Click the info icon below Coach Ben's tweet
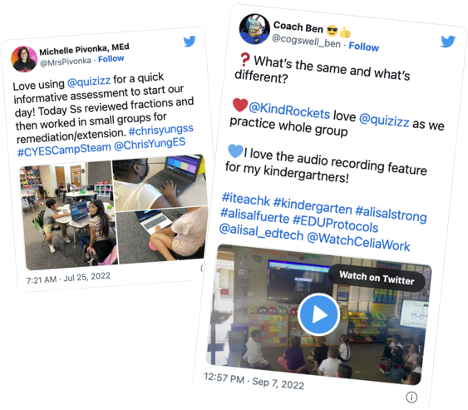468x410 pixels. pyautogui.click(x=412, y=397)
